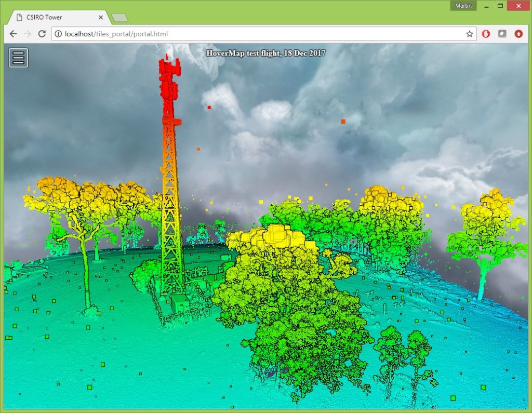Click the red arrow extension icon

click(518, 34)
